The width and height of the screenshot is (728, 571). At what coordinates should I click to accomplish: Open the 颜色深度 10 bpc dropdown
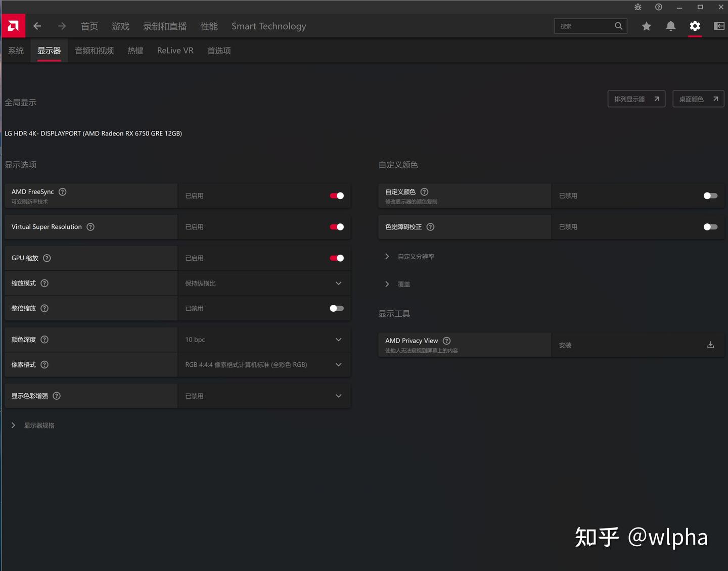point(264,340)
